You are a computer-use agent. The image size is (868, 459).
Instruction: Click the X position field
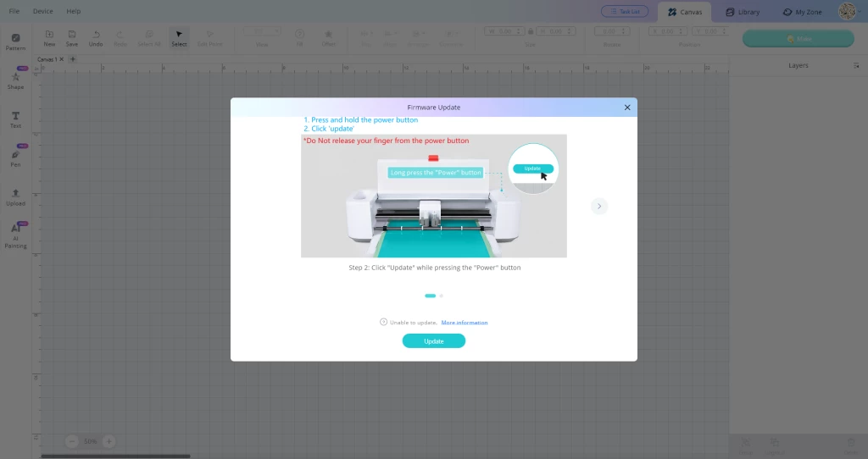tap(668, 31)
